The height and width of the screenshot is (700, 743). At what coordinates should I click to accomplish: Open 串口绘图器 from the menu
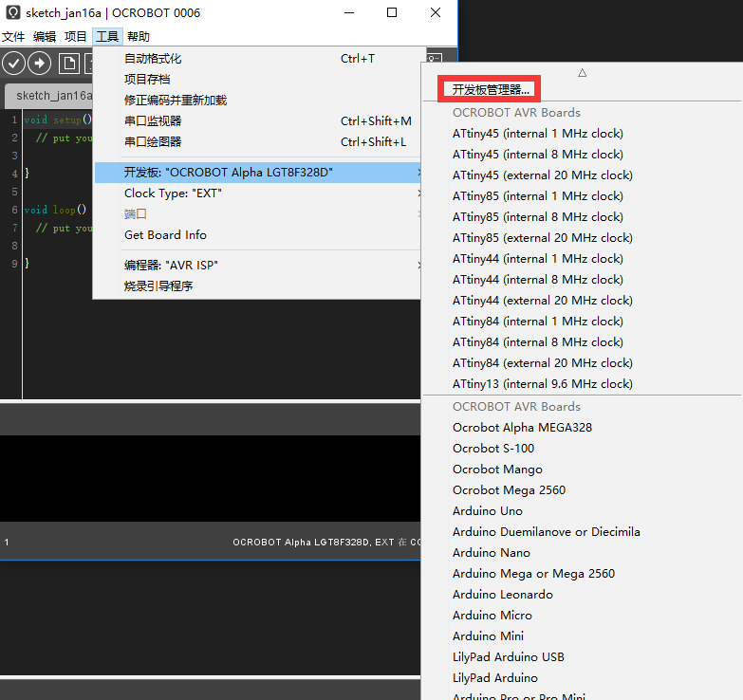click(258, 142)
